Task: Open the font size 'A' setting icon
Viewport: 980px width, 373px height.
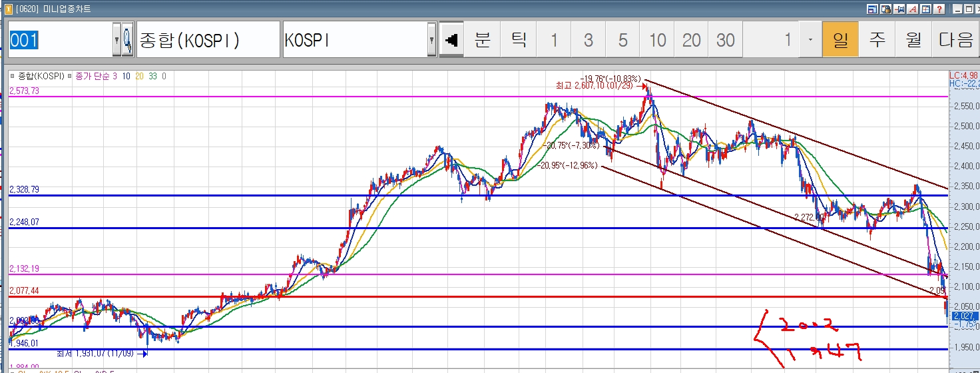Action: (x=912, y=9)
